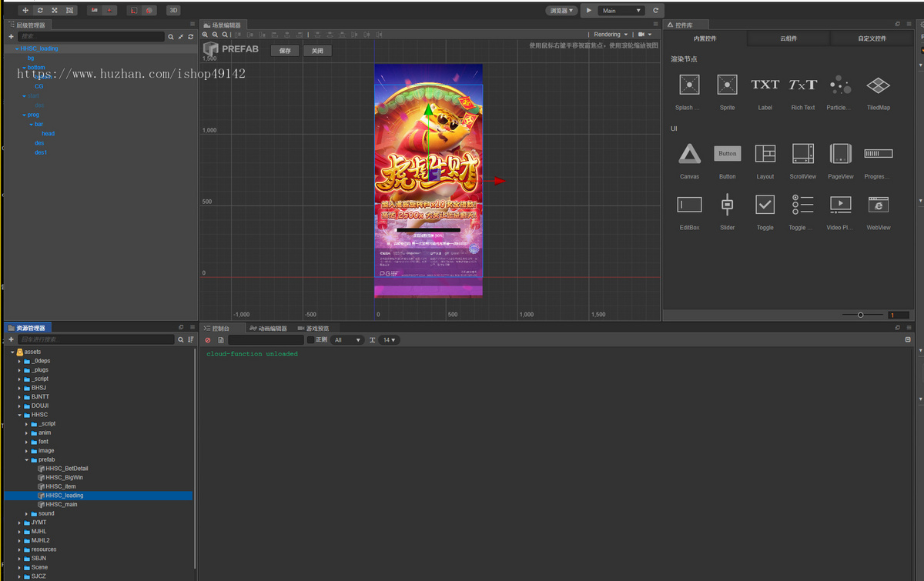
Task: Select the head node in hierarchy
Action: tap(48, 134)
